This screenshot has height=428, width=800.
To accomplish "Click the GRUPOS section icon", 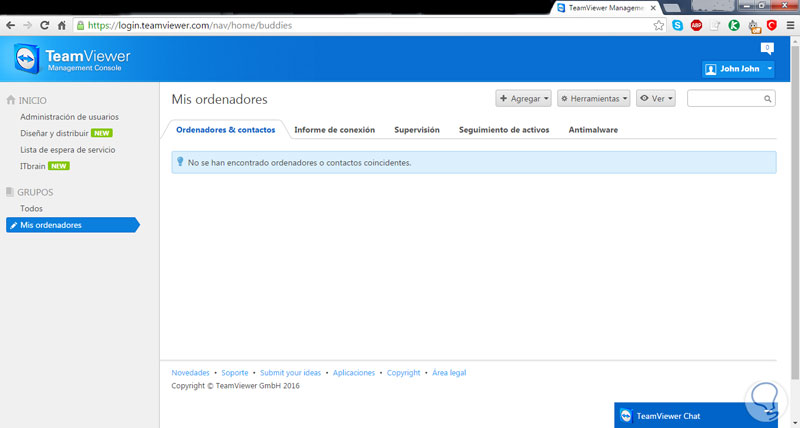I will click(x=10, y=192).
